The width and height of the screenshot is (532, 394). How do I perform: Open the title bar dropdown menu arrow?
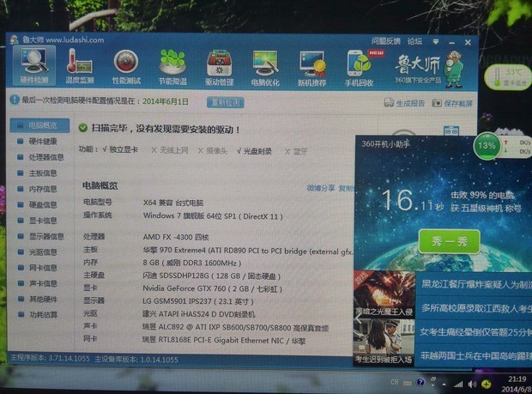pyautogui.click(x=436, y=42)
